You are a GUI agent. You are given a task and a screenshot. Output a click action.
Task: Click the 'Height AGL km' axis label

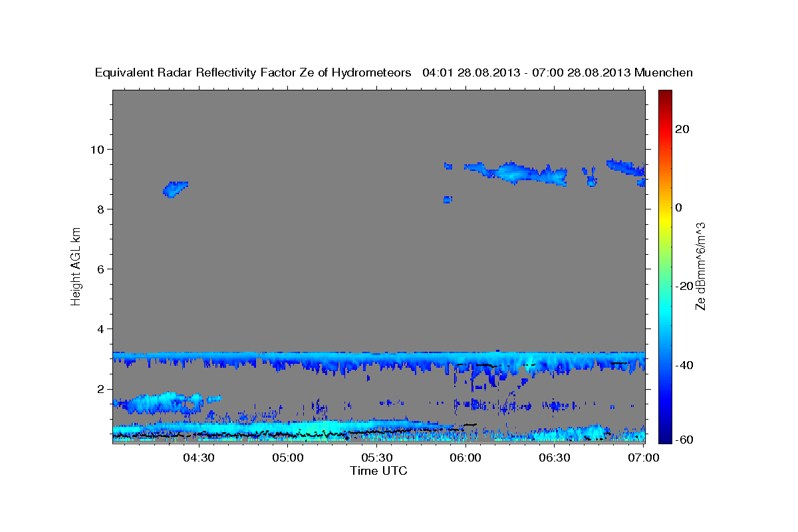pos(76,266)
